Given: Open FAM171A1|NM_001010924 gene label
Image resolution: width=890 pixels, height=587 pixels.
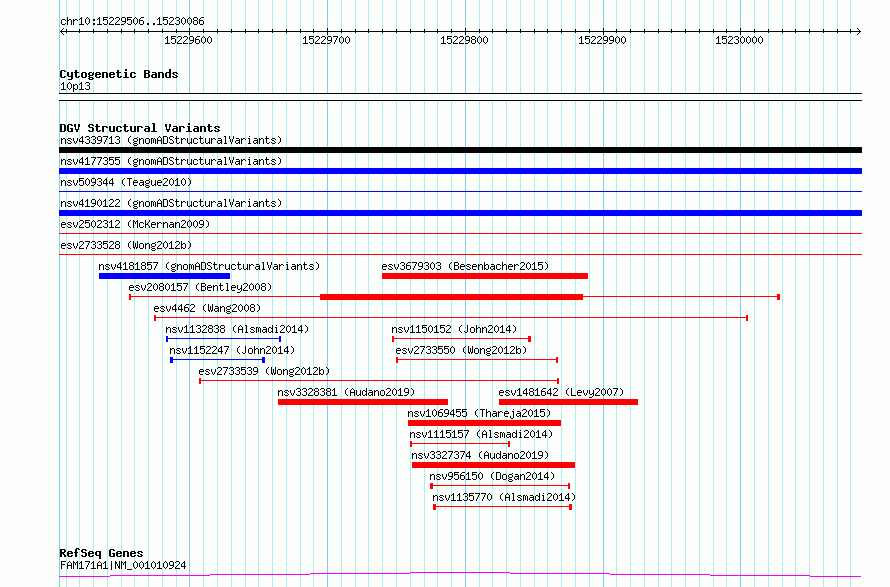Looking at the screenshot, I should 123,565.
